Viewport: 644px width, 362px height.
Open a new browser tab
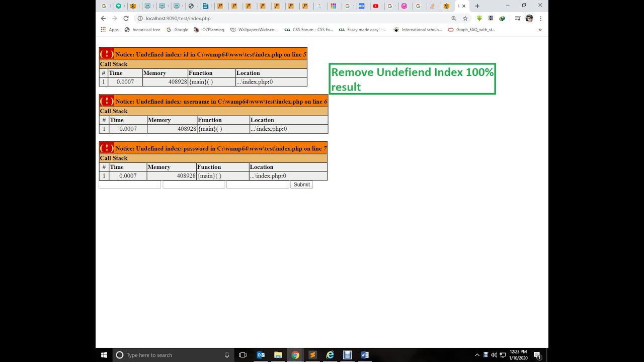[x=477, y=6]
